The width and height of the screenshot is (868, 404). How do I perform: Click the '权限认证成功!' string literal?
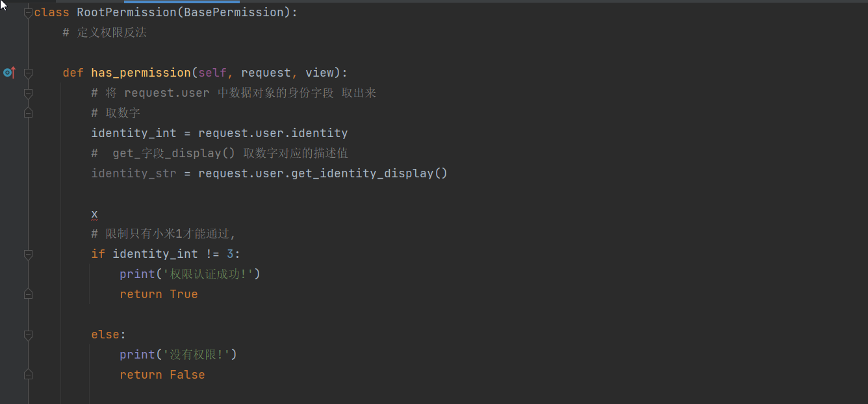click(x=209, y=274)
